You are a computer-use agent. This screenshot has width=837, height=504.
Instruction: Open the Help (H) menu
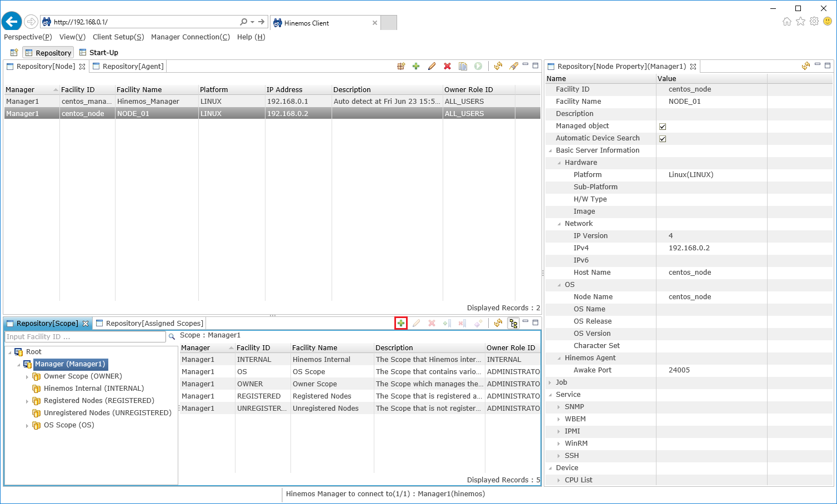251,37
